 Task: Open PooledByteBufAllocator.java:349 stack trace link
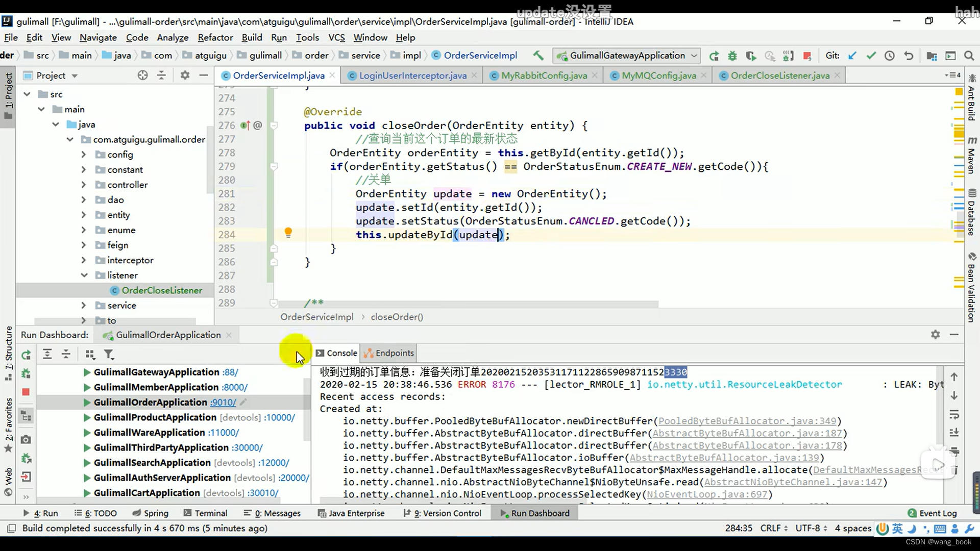coord(747,421)
